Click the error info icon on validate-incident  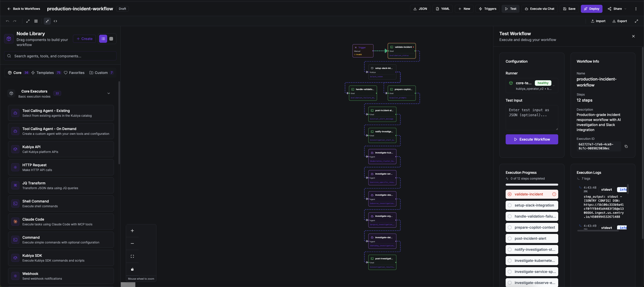coord(554,194)
